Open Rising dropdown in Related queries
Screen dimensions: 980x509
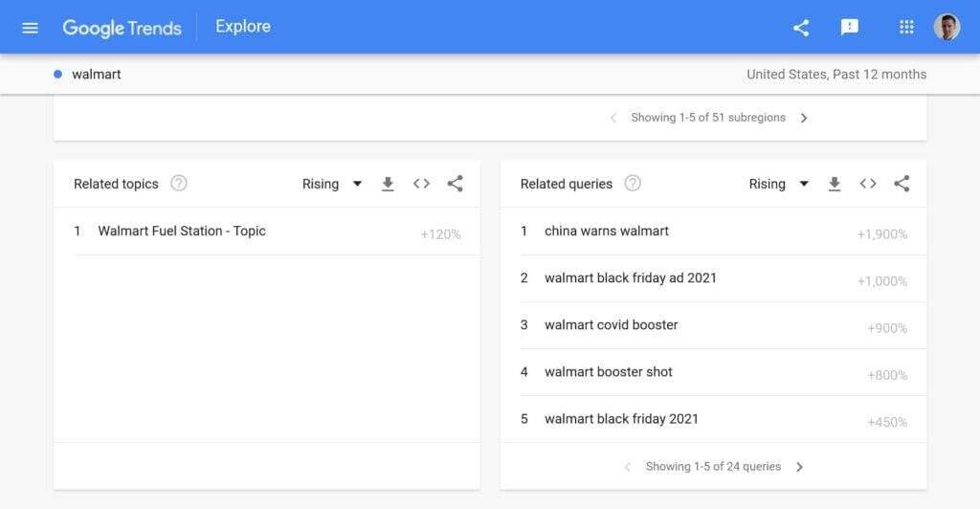click(x=779, y=184)
